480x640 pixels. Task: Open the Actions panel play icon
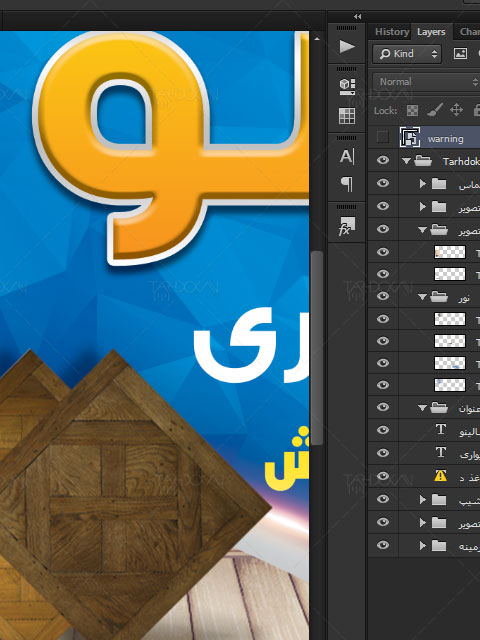[x=347, y=47]
